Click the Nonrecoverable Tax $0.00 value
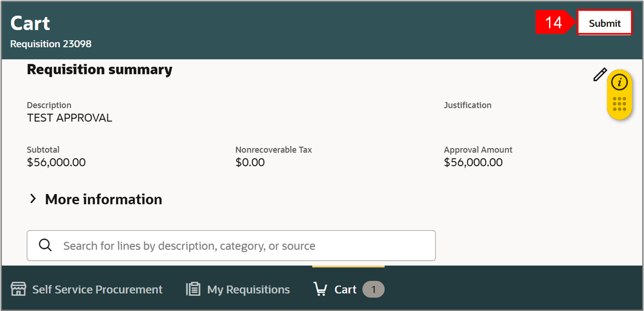Viewport: 644px width, 311px height. click(x=250, y=162)
